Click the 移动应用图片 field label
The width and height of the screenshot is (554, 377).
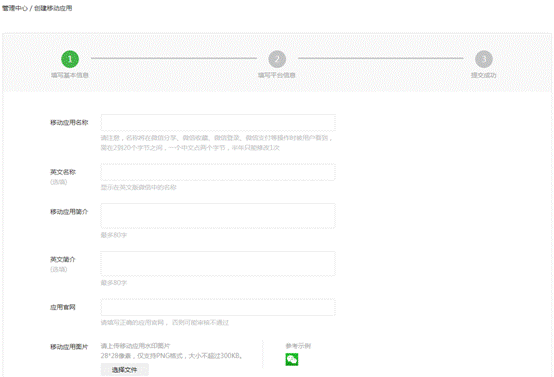[x=69, y=347]
